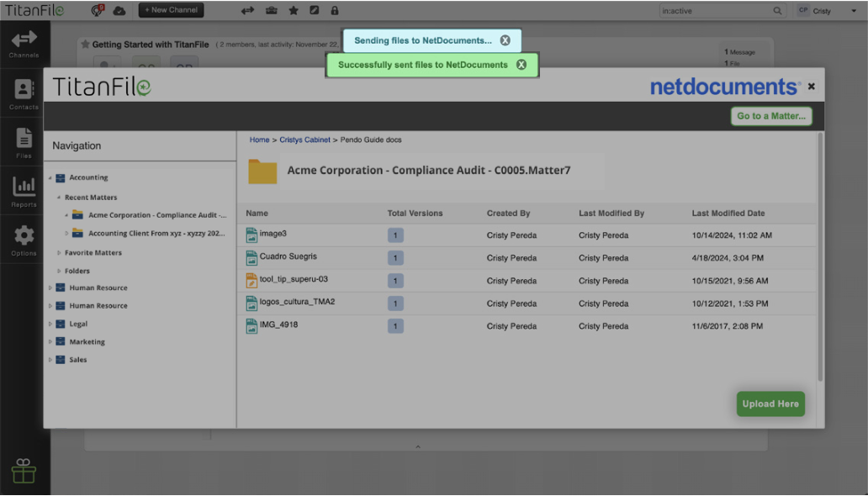
Task: Expand the Folders node
Action: tap(59, 271)
